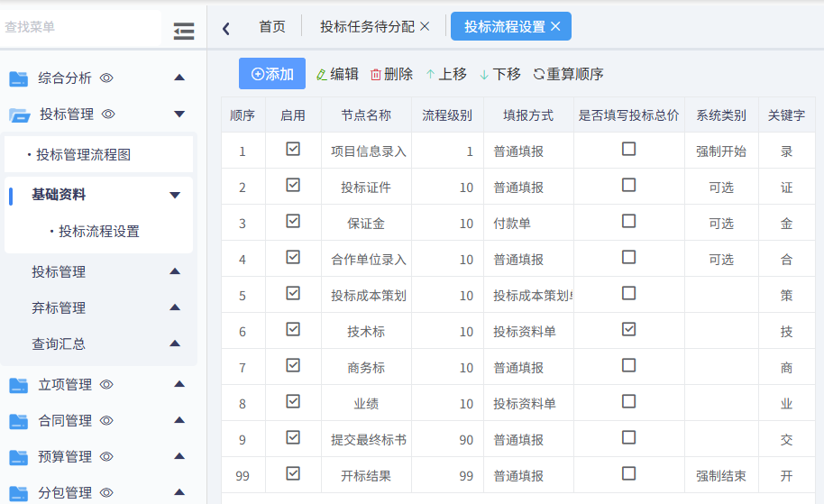This screenshot has height=504, width=824.
Task: Click the back arrow beside 首页 tab
Action: pyautogui.click(x=226, y=28)
